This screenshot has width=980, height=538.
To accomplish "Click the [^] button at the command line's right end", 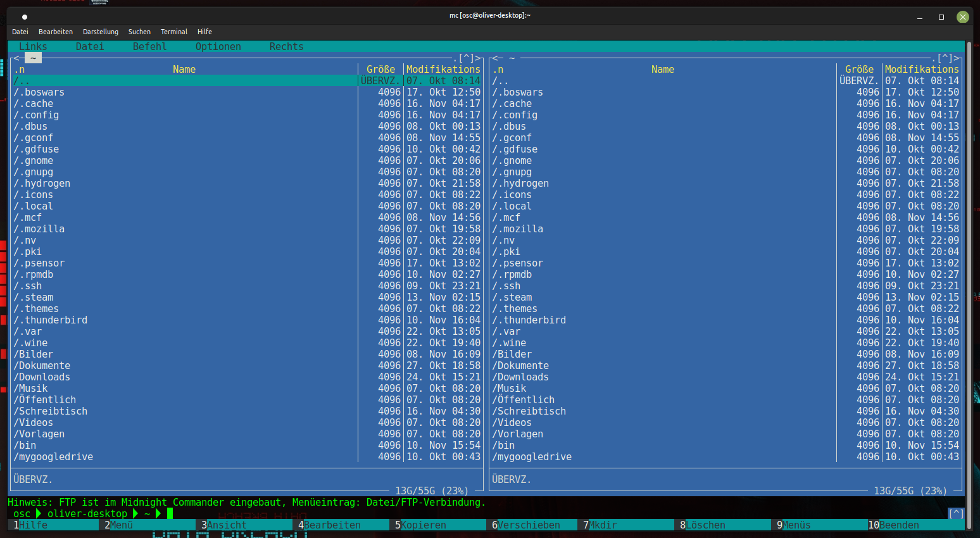I will pos(955,513).
